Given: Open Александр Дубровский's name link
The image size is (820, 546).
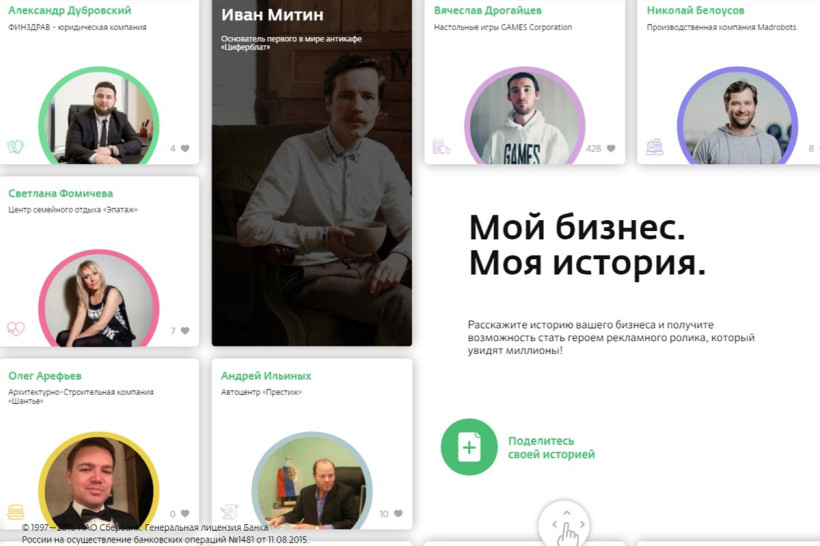Looking at the screenshot, I should (69, 10).
